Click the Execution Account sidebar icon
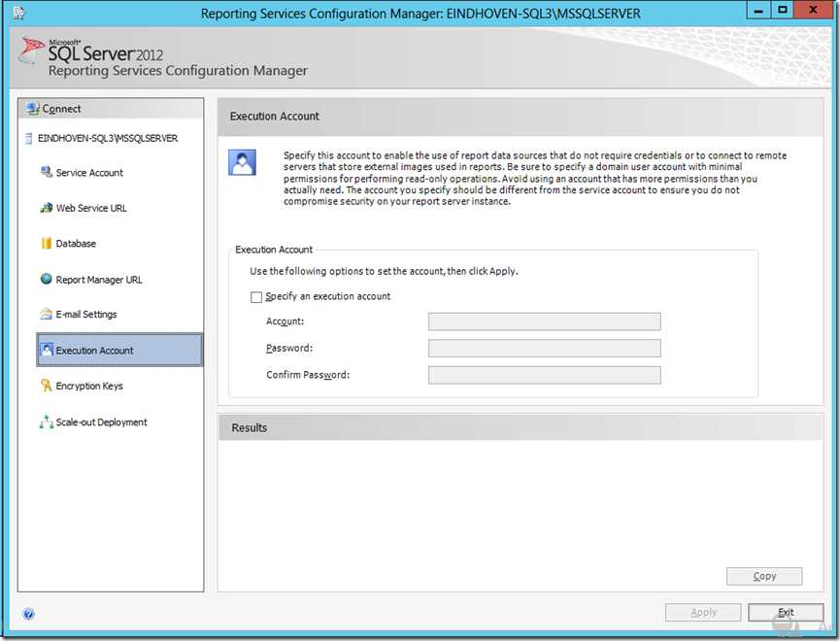840x641 pixels. click(47, 350)
